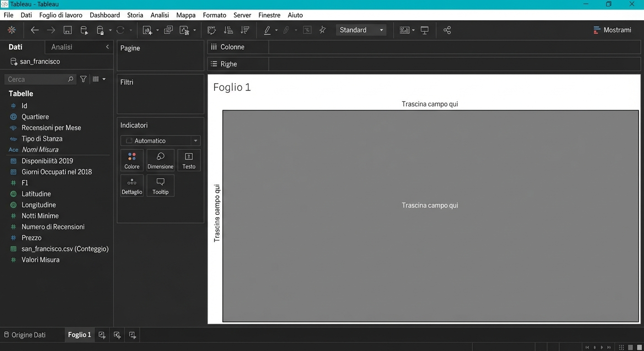
Task: Collapse the Dati side panel arrow
Action: 107,47
